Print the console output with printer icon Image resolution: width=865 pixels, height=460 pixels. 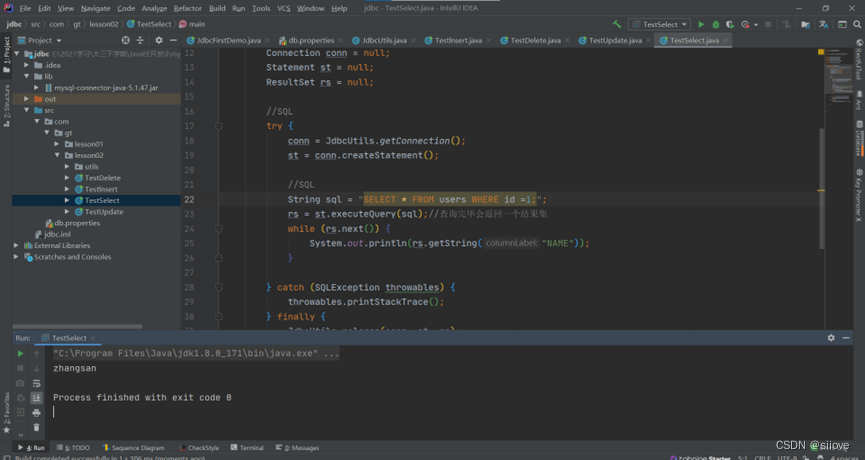[37, 412]
